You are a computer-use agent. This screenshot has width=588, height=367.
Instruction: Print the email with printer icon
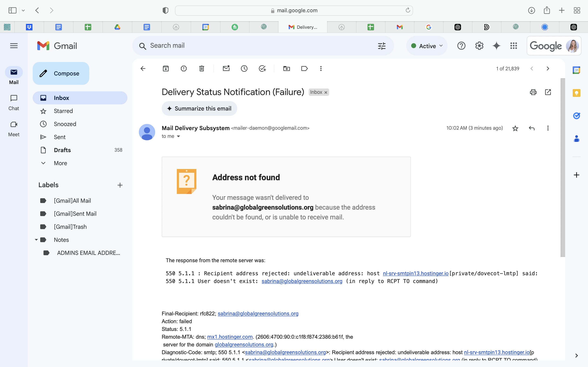click(x=533, y=92)
